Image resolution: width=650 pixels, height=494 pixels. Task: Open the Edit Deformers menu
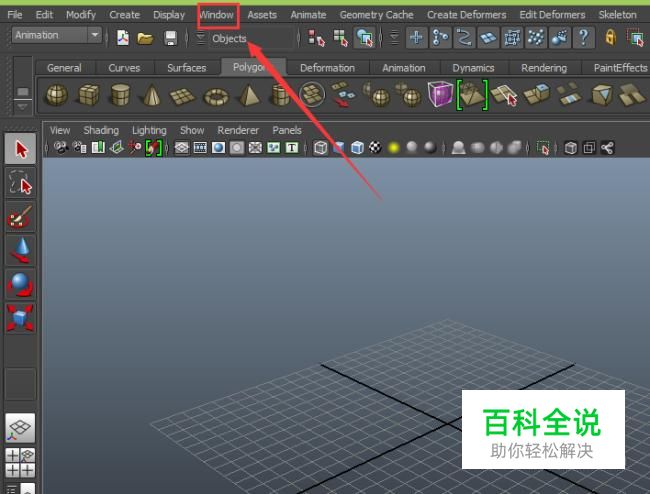coord(552,15)
